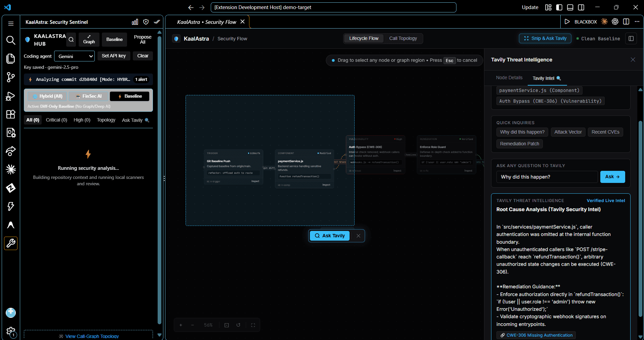This screenshot has height=340, width=644.
Task: Toggle the bottom panel layout icon in title bar
Action: 570,7
